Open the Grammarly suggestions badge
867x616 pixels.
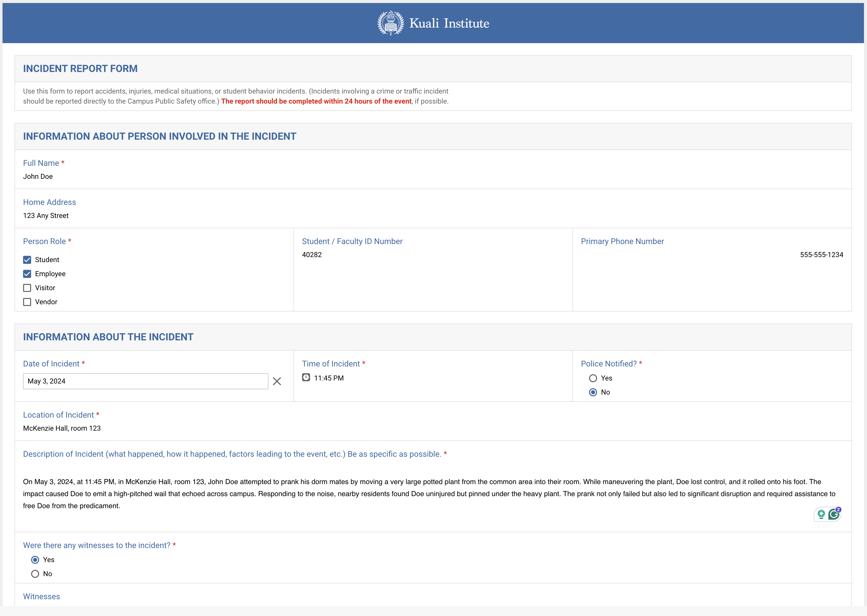point(834,514)
